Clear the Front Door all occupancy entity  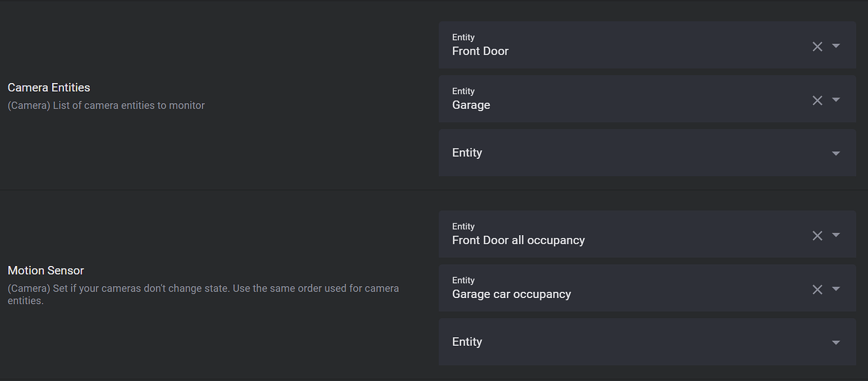click(x=817, y=235)
